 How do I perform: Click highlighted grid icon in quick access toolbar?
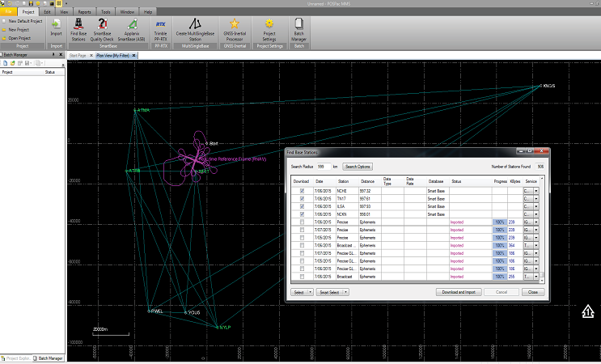(x=59, y=3)
